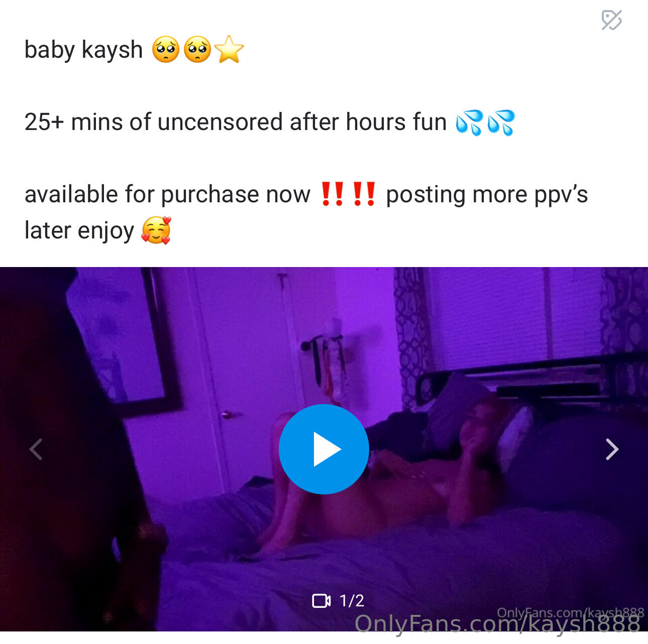Click the 'later enjoy' caption text
This screenshot has height=644, width=648.
click(79, 231)
